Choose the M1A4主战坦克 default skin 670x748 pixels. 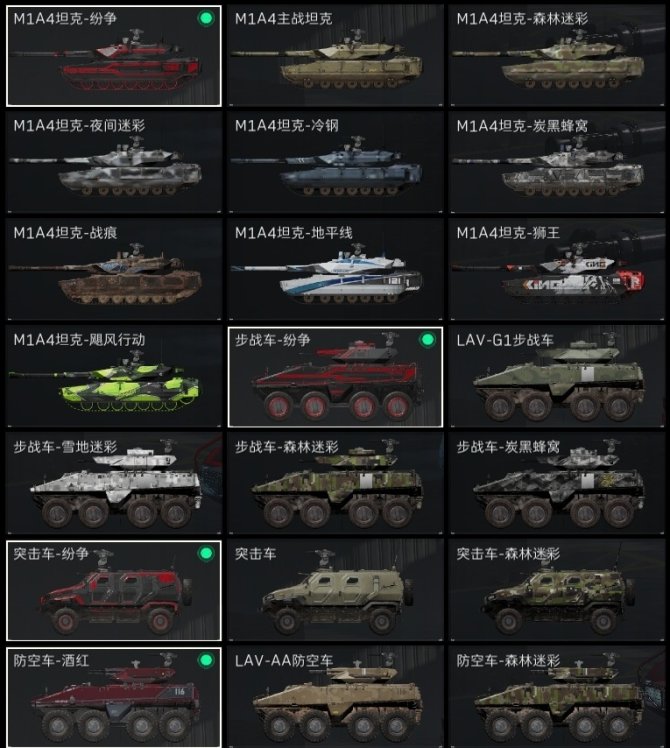(335, 56)
